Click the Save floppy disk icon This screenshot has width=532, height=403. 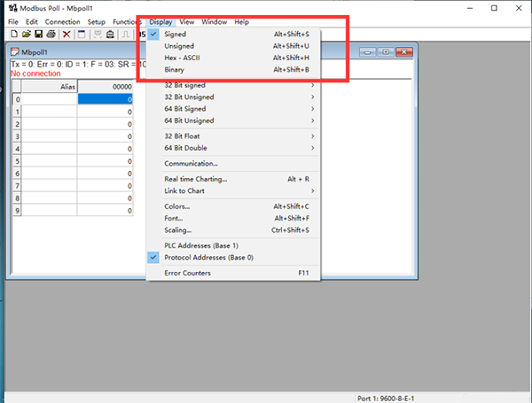(39, 34)
